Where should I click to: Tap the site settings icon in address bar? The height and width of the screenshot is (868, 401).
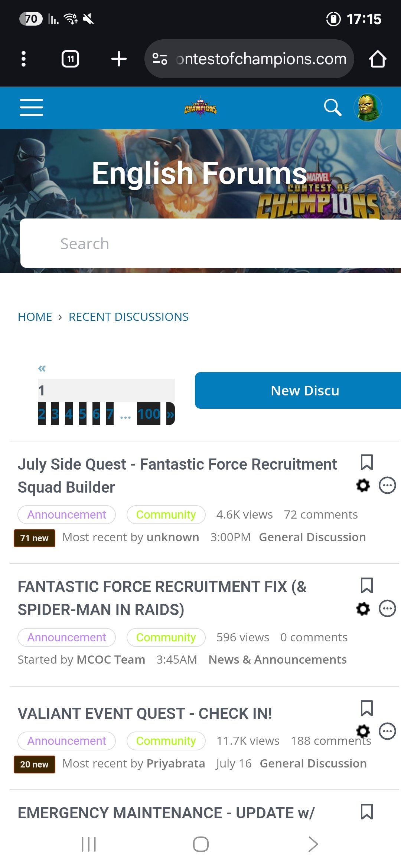pyautogui.click(x=160, y=59)
